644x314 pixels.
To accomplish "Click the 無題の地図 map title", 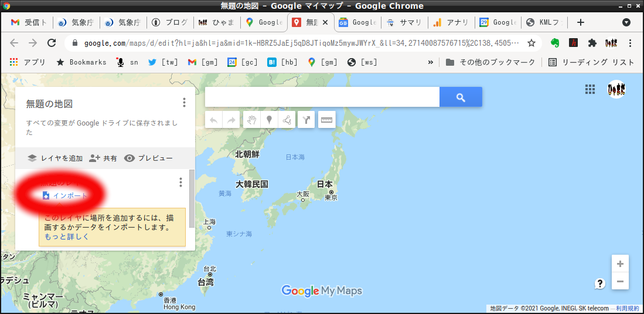I will 49,104.
